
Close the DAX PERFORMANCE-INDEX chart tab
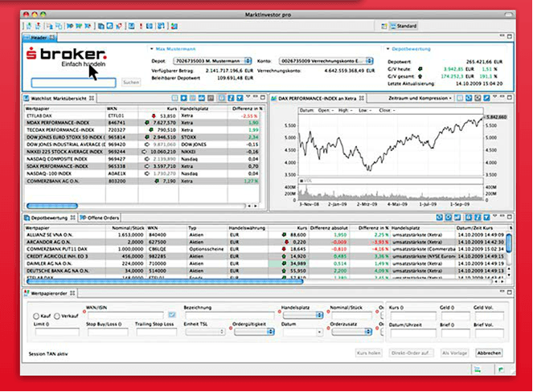(361, 98)
